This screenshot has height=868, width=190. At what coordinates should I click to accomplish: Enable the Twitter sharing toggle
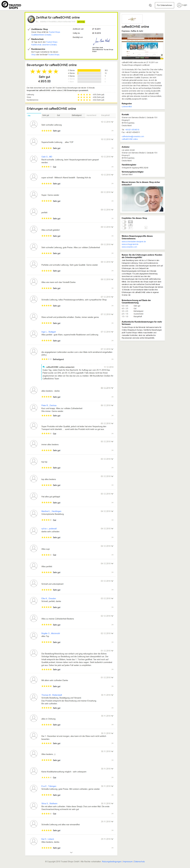click(124, 225)
